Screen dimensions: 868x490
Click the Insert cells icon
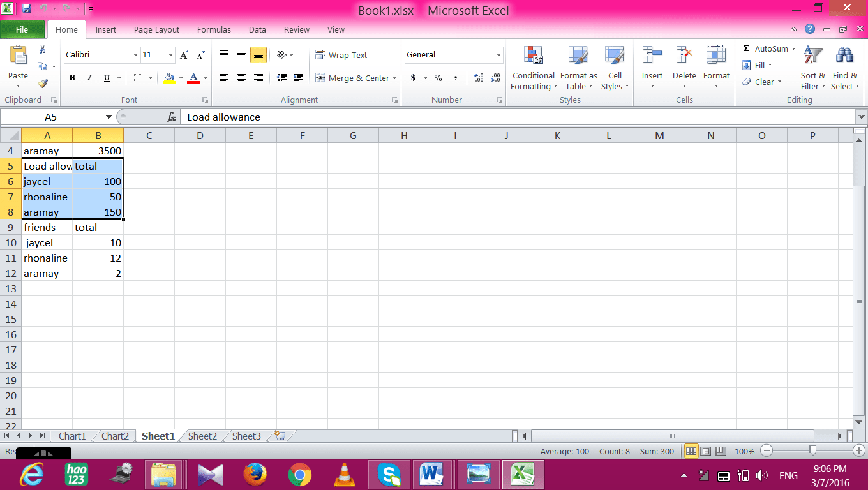click(x=652, y=56)
